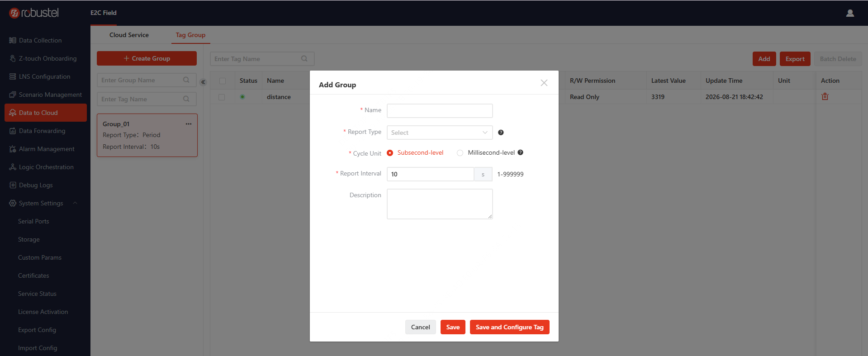This screenshot has height=356, width=868.
Task: Open the Report Type dropdown
Action: [x=440, y=133]
